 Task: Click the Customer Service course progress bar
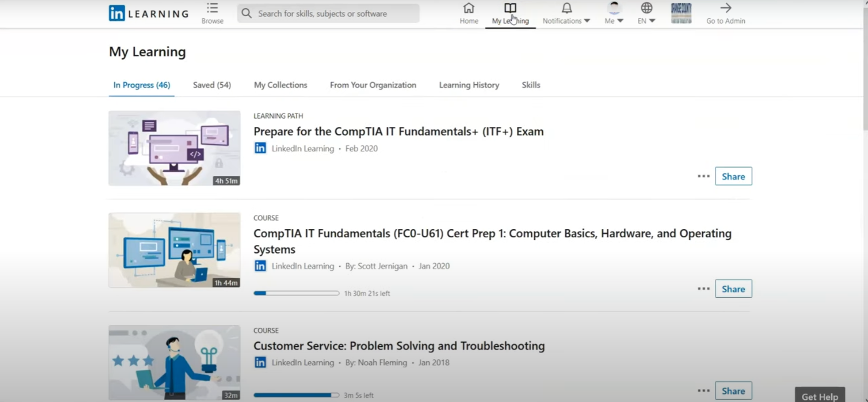(x=297, y=395)
